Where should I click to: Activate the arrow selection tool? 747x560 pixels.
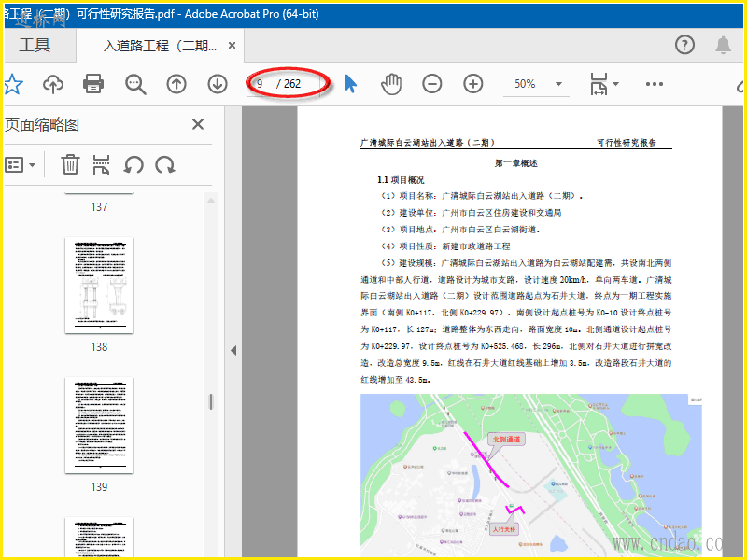coord(351,84)
